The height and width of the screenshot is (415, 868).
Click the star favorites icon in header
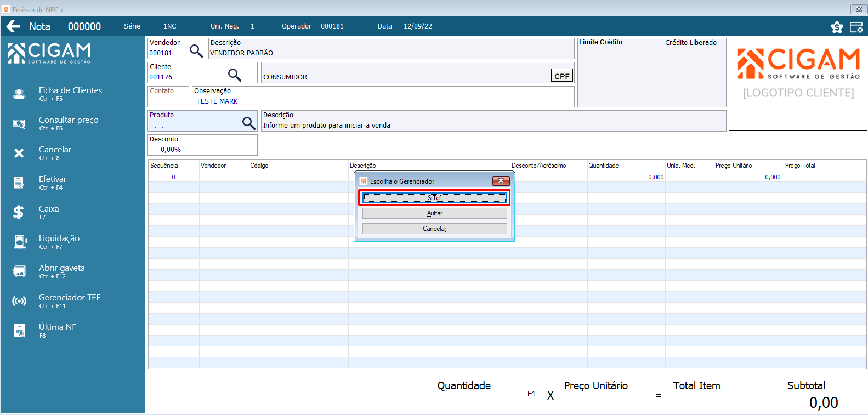point(837,27)
